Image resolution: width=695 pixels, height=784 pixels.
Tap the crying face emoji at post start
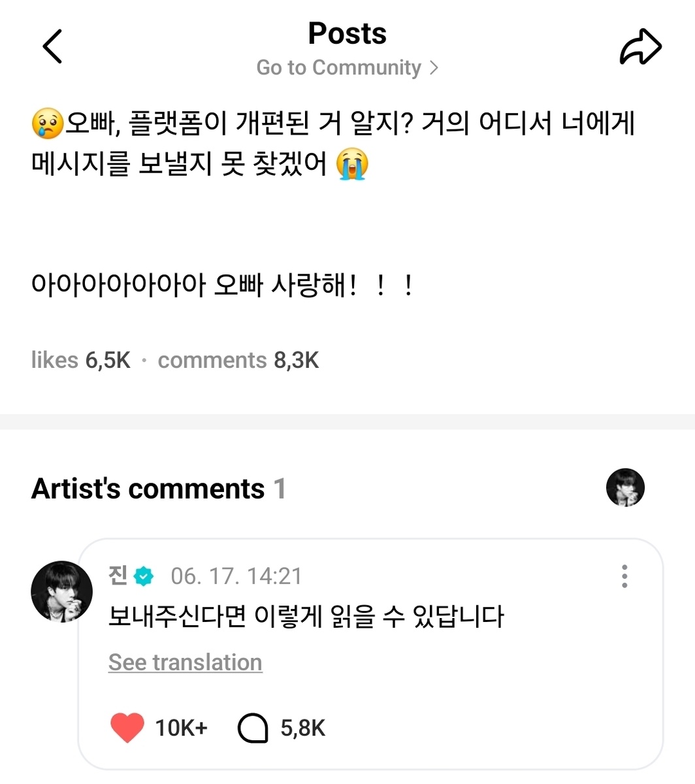47,123
